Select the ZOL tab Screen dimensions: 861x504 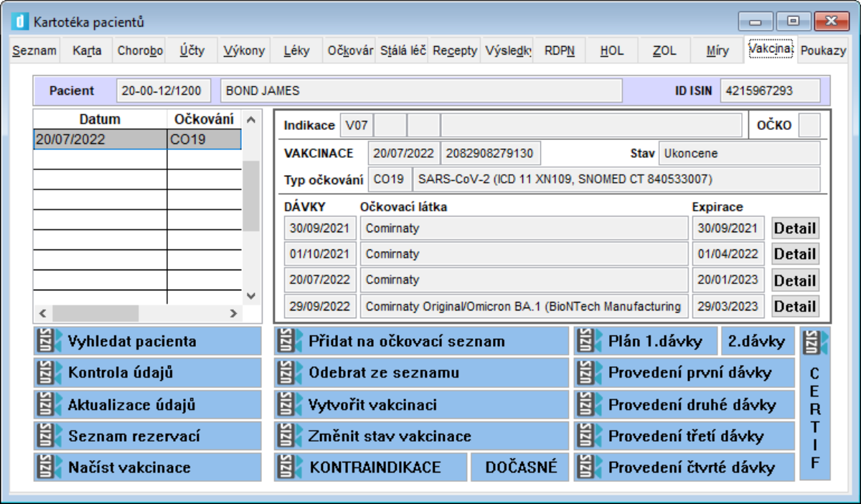664,51
